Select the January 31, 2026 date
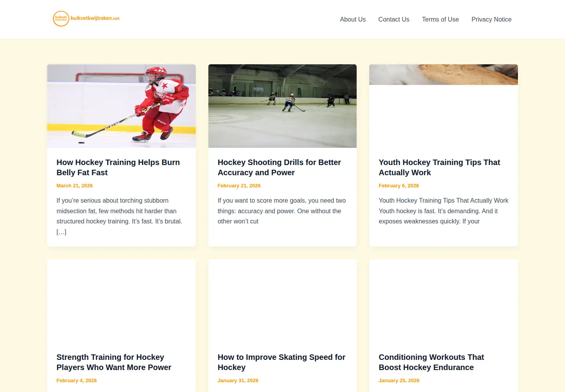Viewport: 565px width, 392px height. [238, 381]
